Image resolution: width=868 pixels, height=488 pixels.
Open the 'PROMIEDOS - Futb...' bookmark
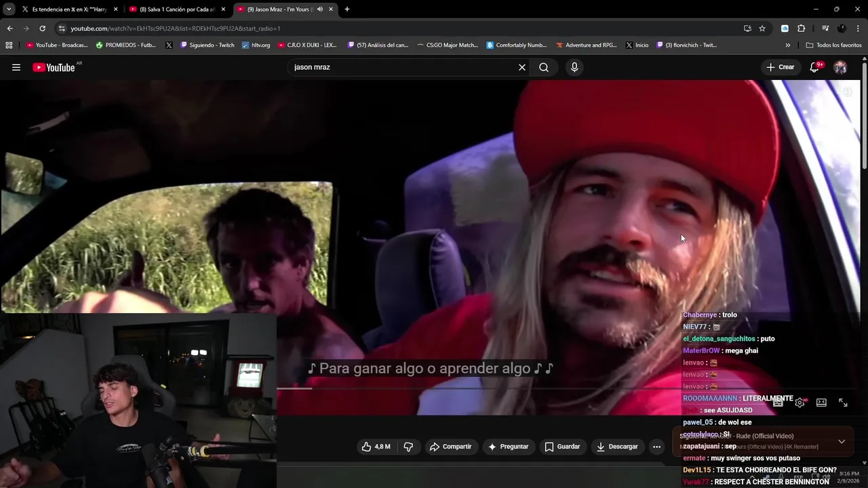125,45
